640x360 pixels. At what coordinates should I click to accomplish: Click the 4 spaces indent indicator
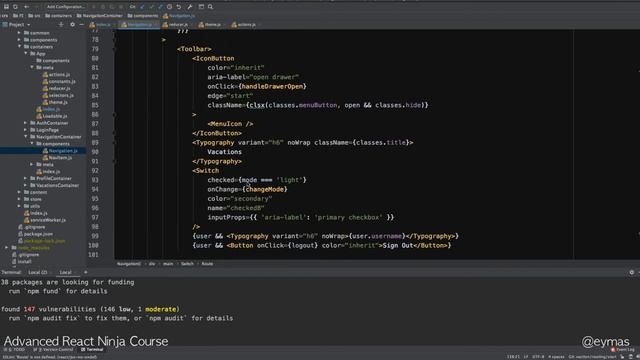[556, 357]
